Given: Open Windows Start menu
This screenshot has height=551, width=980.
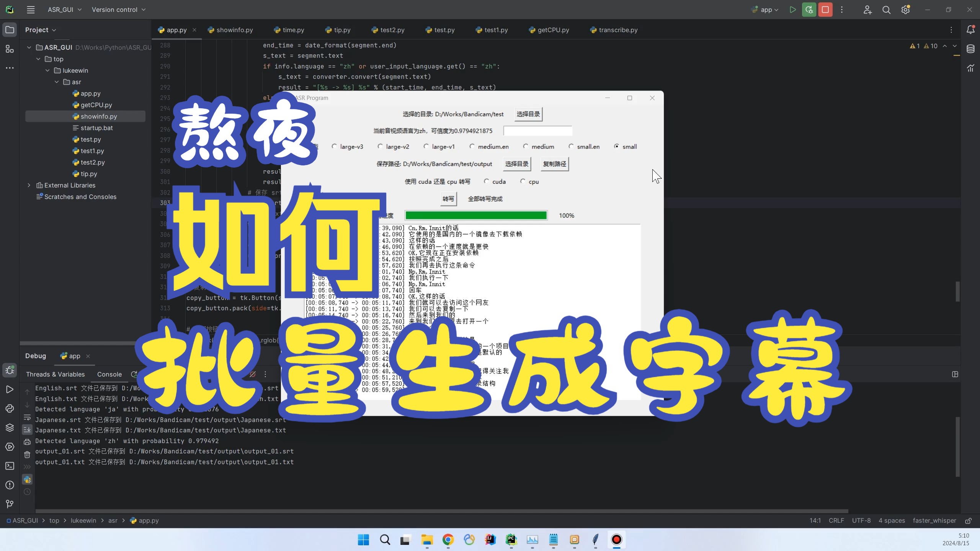Looking at the screenshot, I should pyautogui.click(x=363, y=540).
